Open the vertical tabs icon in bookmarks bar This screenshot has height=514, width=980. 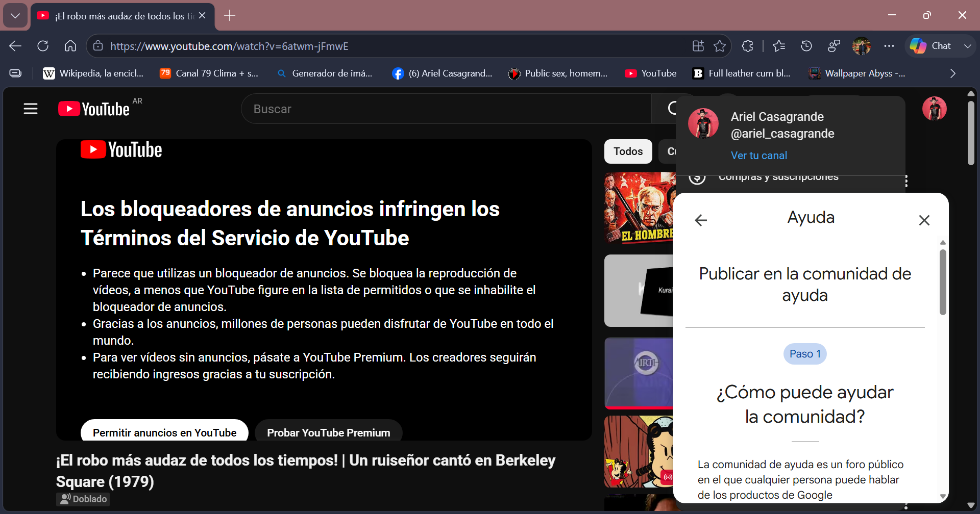click(16, 73)
